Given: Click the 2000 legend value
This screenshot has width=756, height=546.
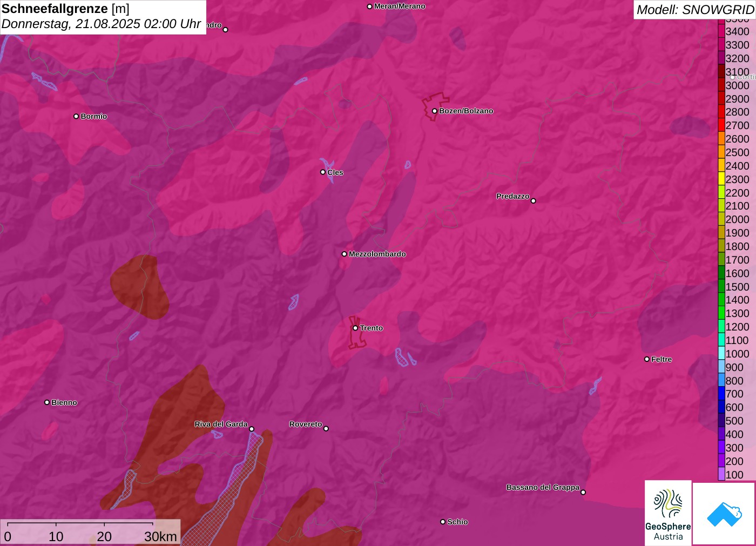Looking at the screenshot, I should pyautogui.click(x=737, y=219).
